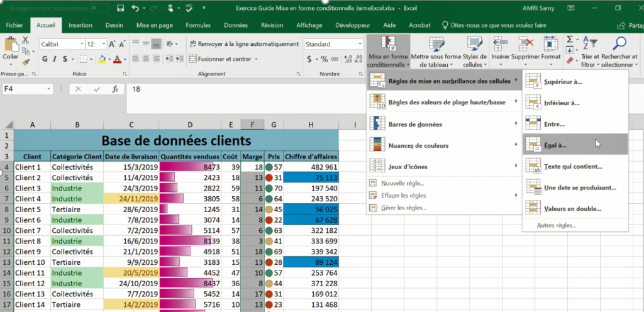This screenshot has width=644, height=312.
Task: Click the AutoSum sigma icon
Action: coord(569,39)
